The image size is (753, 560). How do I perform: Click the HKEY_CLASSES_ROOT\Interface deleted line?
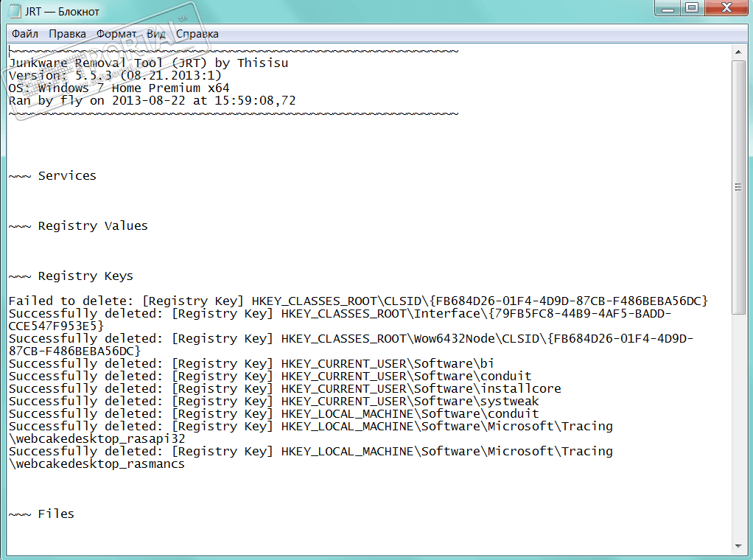tap(340, 314)
